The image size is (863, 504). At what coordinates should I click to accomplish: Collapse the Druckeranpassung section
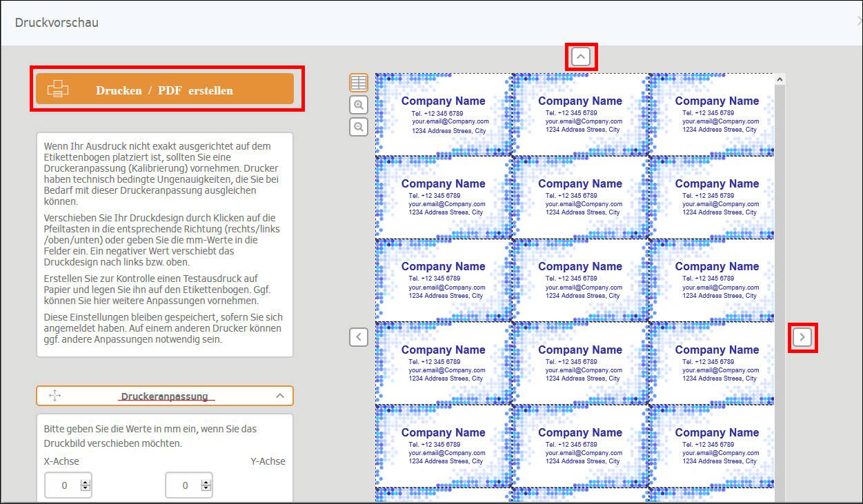coord(280,395)
